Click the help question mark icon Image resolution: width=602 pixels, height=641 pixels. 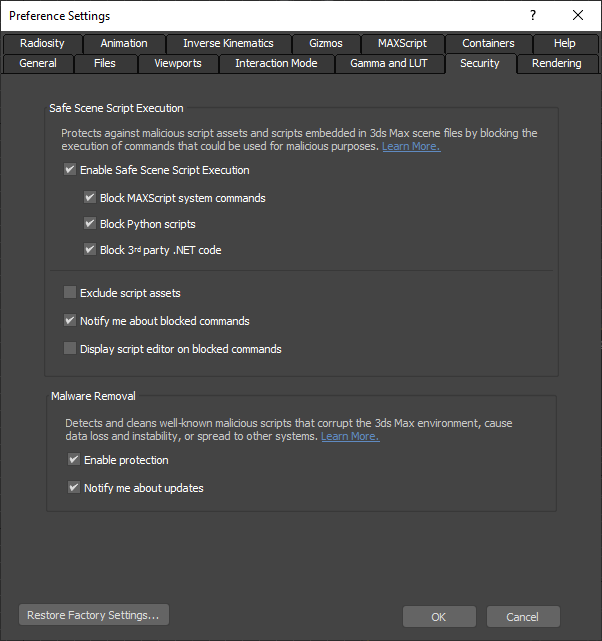pyautogui.click(x=533, y=15)
